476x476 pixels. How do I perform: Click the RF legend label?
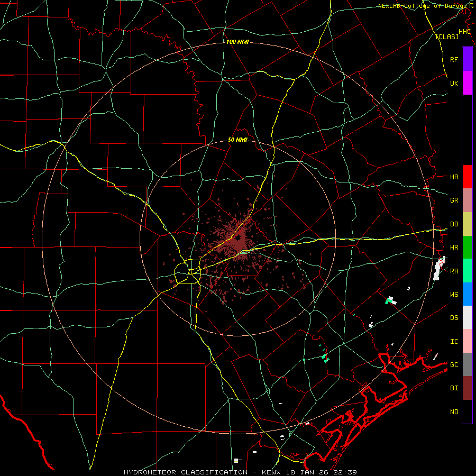(x=454, y=59)
